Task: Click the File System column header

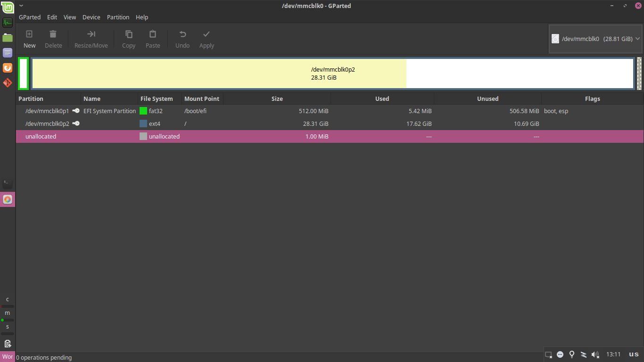Action: [159, 99]
